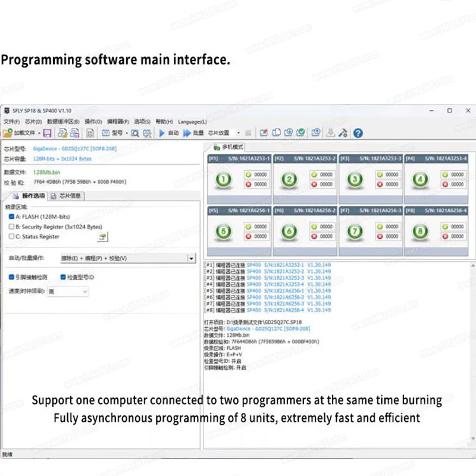Viewport: 476px width, 476px height.
Task: Click the green programmer 5 status indicator
Action: [x=224, y=231]
